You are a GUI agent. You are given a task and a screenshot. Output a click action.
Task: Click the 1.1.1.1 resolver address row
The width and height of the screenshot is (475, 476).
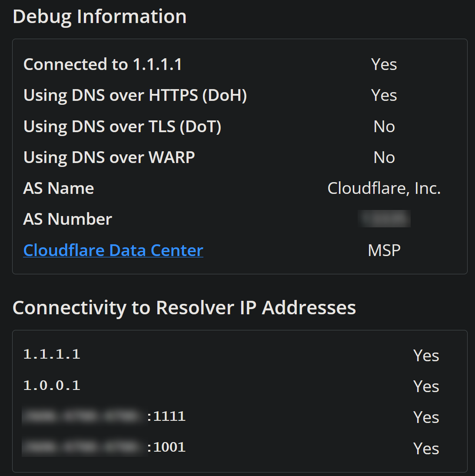[240, 355]
